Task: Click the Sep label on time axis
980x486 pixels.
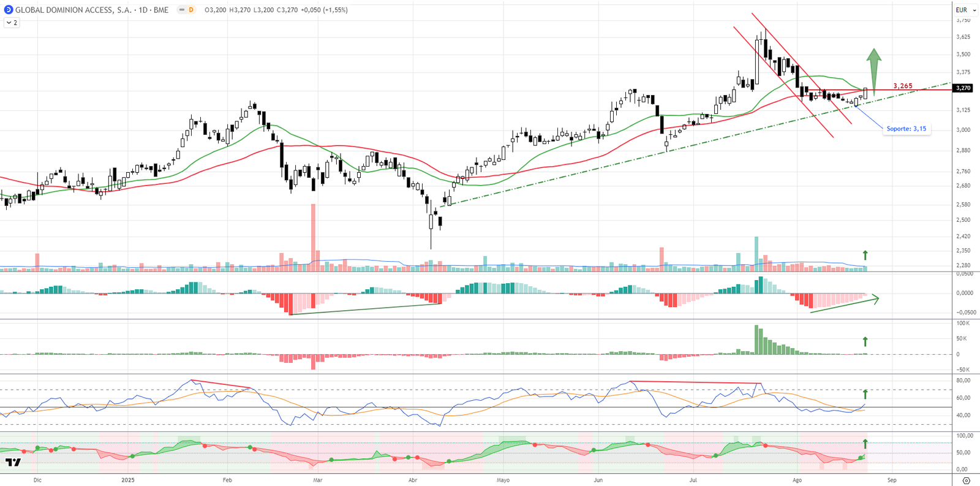Action: point(892,480)
